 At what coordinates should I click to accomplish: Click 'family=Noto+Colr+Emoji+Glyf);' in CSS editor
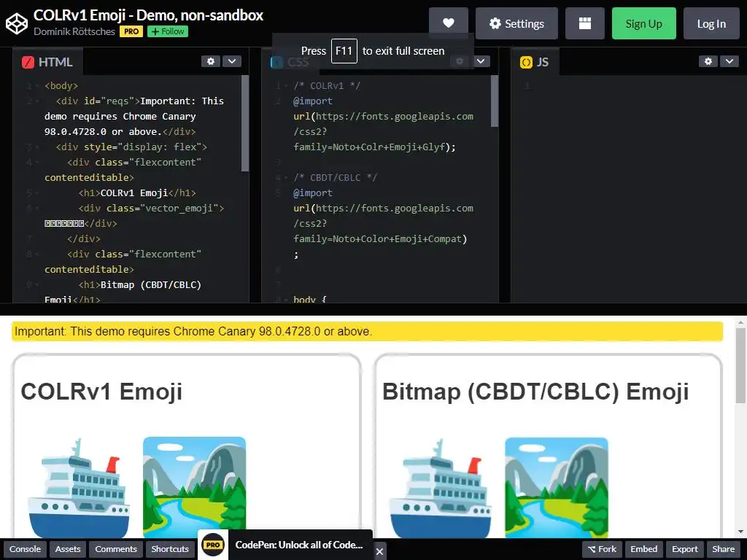pyautogui.click(x=374, y=147)
